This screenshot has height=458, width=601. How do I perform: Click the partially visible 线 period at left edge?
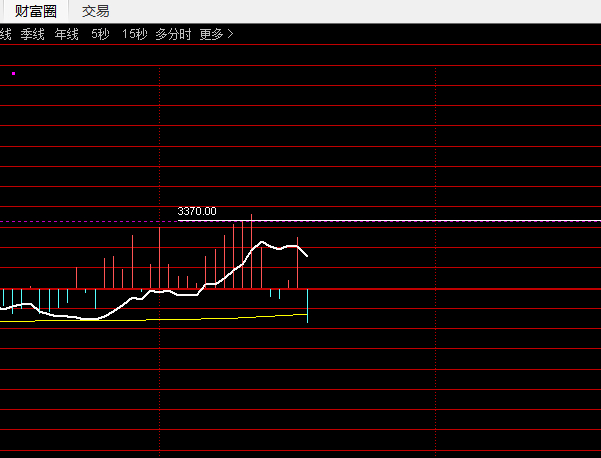[5, 34]
